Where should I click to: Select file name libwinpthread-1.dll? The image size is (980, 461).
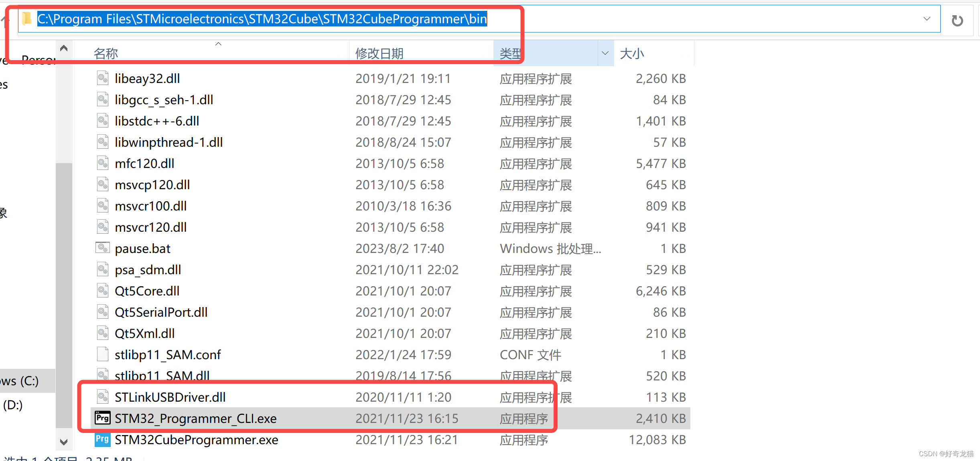(x=169, y=142)
